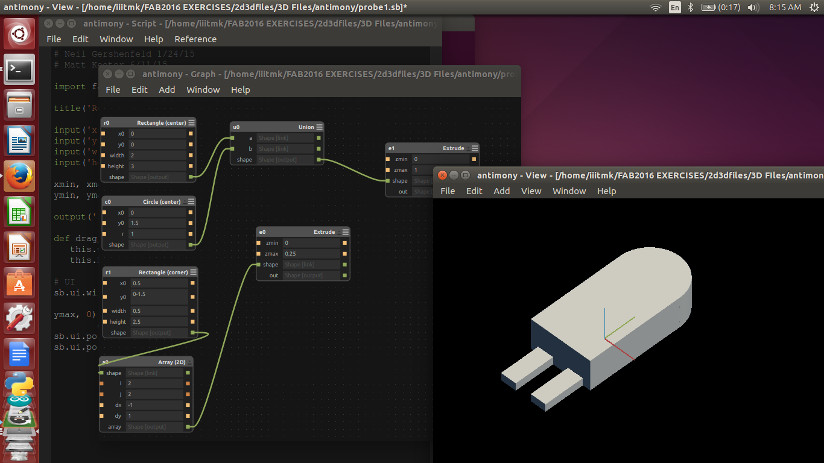Click dx field showing -1 in Array (2D)
Image resolution: width=824 pixels, height=463 pixels.
[154, 405]
